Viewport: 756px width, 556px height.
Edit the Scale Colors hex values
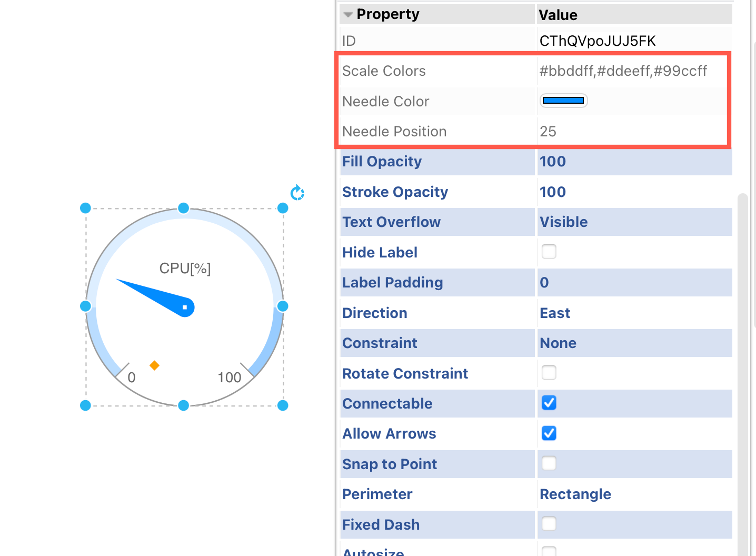pyautogui.click(x=623, y=71)
